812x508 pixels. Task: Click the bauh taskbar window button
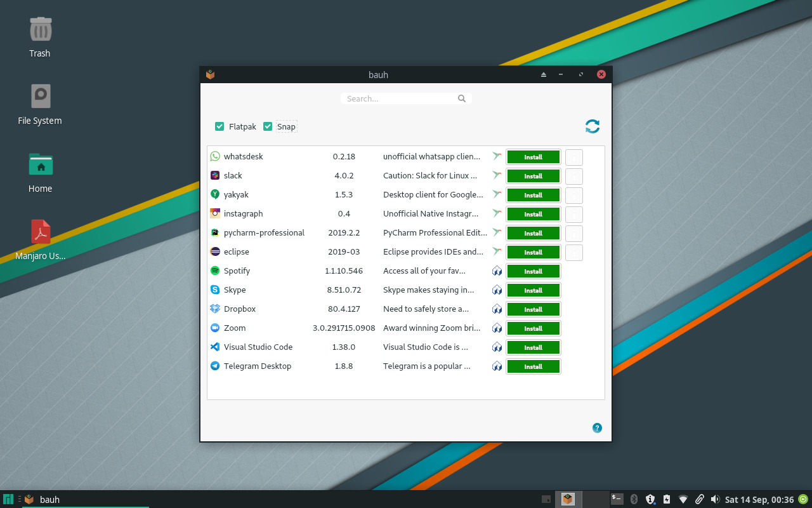[86, 499]
